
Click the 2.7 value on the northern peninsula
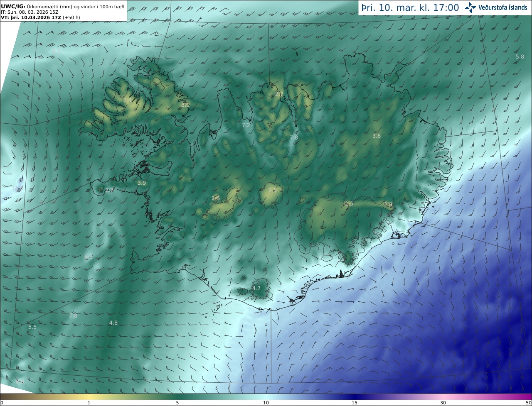pos(279,94)
